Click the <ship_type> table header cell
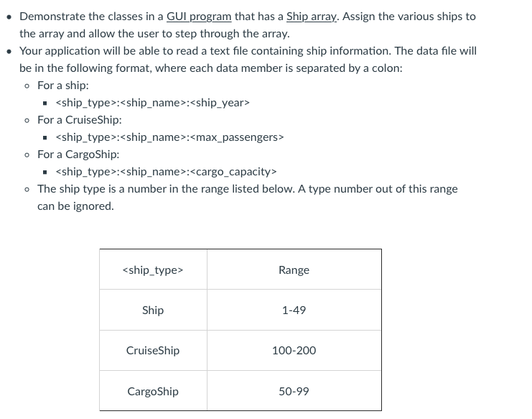 (153, 270)
